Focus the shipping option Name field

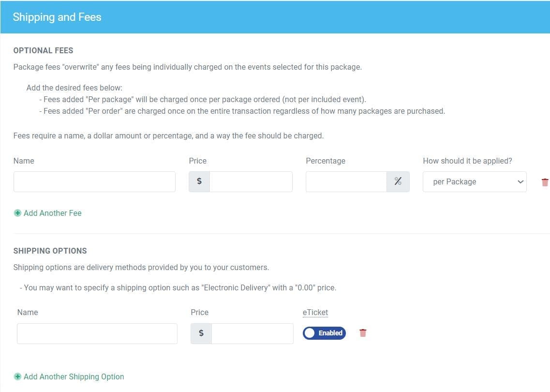tap(97, 333)
